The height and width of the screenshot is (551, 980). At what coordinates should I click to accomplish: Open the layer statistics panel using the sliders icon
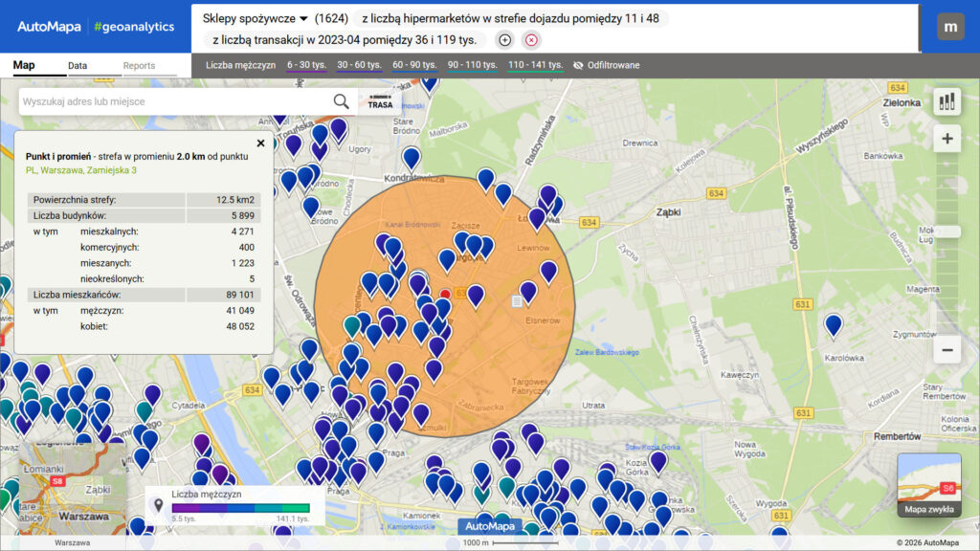click(947, 101)
